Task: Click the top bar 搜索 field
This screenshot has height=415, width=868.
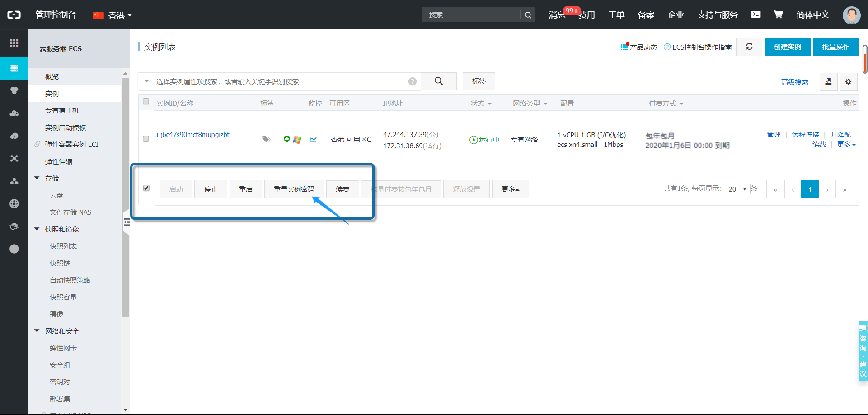Action: (471, 15)
